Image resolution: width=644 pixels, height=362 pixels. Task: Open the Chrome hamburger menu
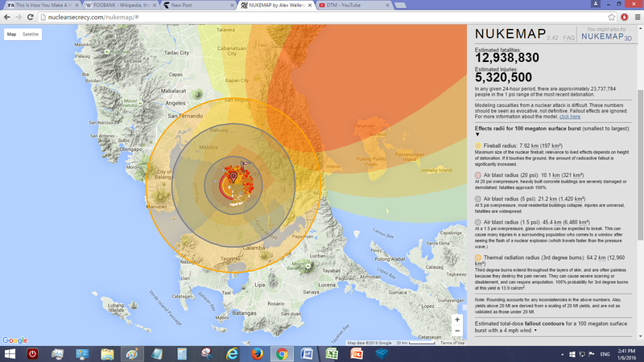click(x=638, y=17)
